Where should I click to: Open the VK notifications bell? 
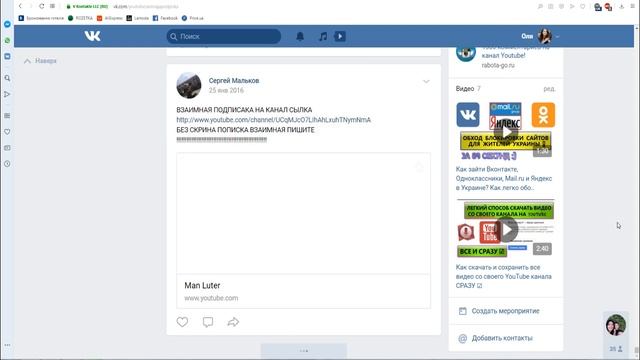pos(300,36)
